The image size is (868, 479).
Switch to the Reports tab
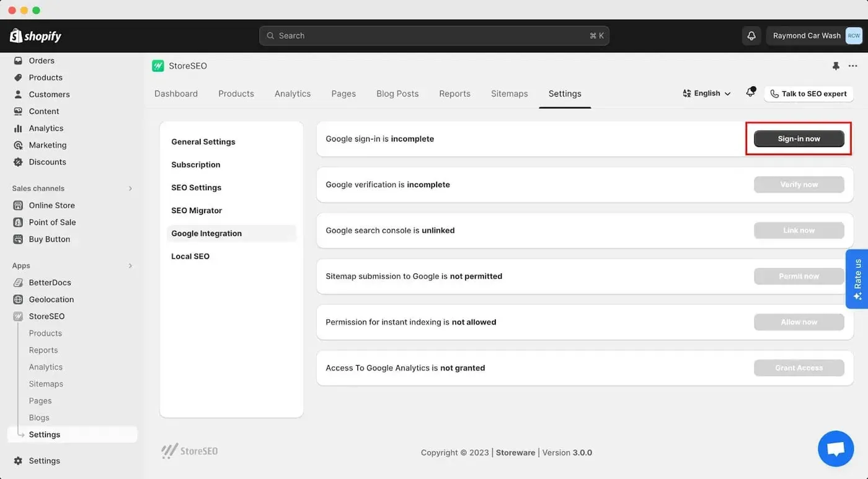[x=455, y=94]
